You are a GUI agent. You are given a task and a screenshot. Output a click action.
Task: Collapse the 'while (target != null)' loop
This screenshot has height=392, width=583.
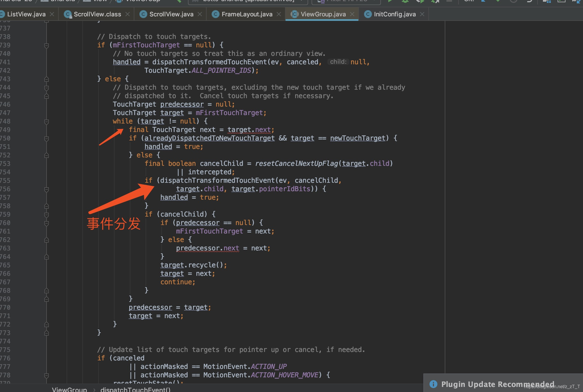click(x=47, y=122)
